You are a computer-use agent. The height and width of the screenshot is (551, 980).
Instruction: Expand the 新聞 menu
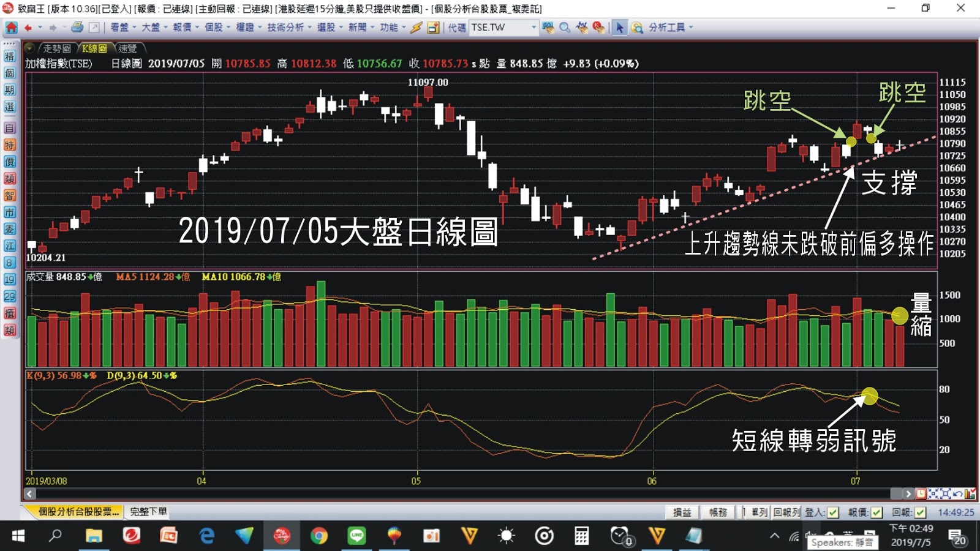[361, 28]
